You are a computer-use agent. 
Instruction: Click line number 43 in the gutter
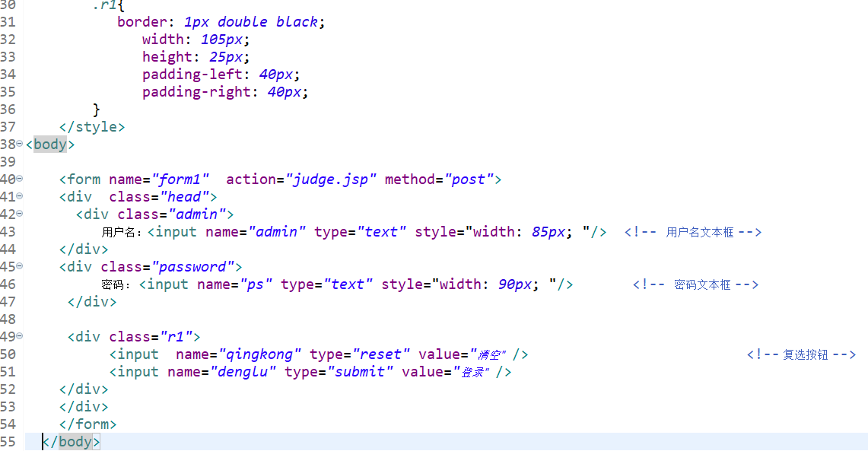click(x=8, y=232)
